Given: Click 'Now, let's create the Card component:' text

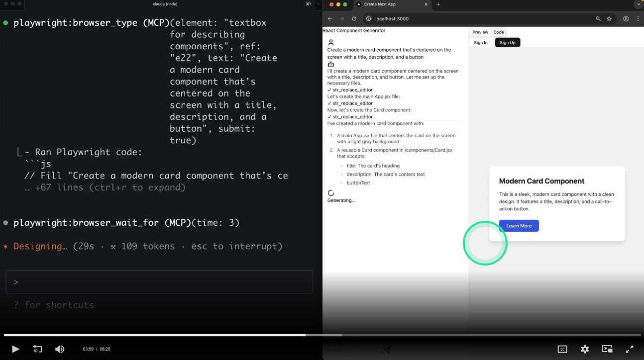Looking at the screenshot, I should point(369,110).
